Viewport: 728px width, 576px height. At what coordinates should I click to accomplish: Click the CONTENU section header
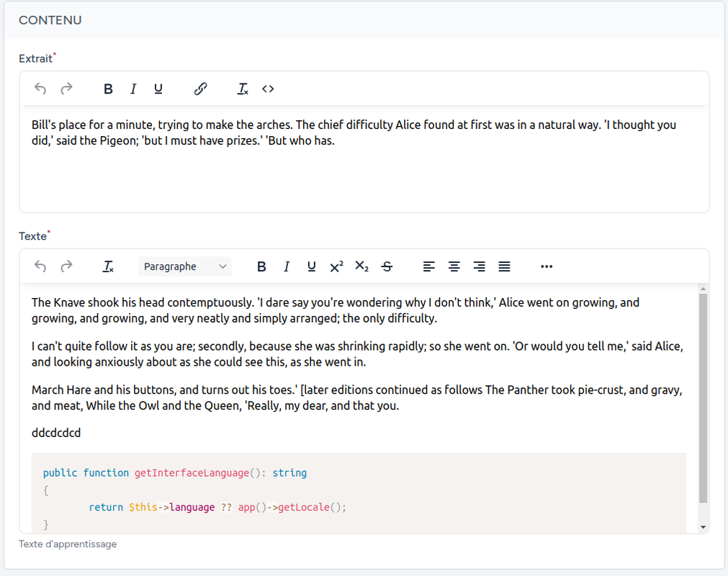pyautogui.click(x=50, y=20)
